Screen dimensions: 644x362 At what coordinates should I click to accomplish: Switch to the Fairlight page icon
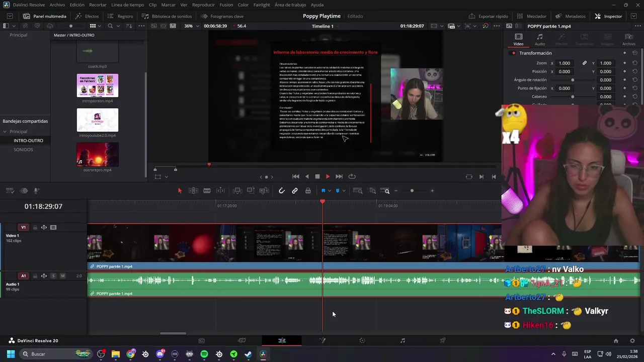[403, 340]
